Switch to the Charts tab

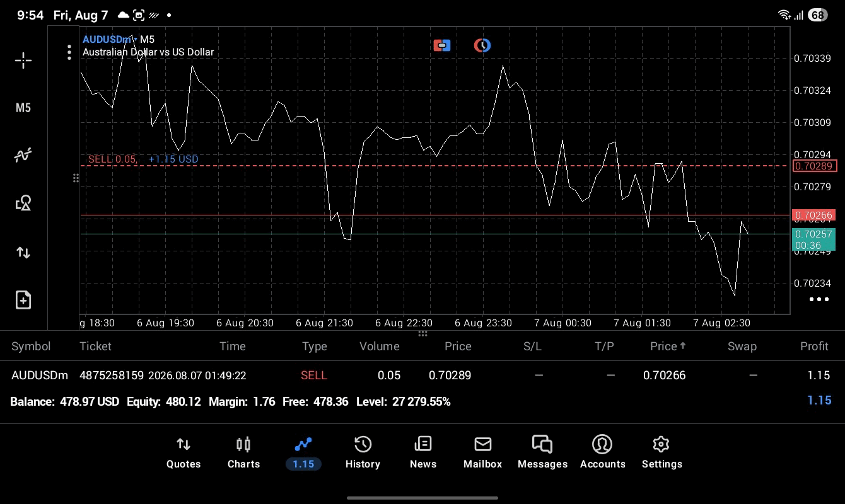point(243,453)
